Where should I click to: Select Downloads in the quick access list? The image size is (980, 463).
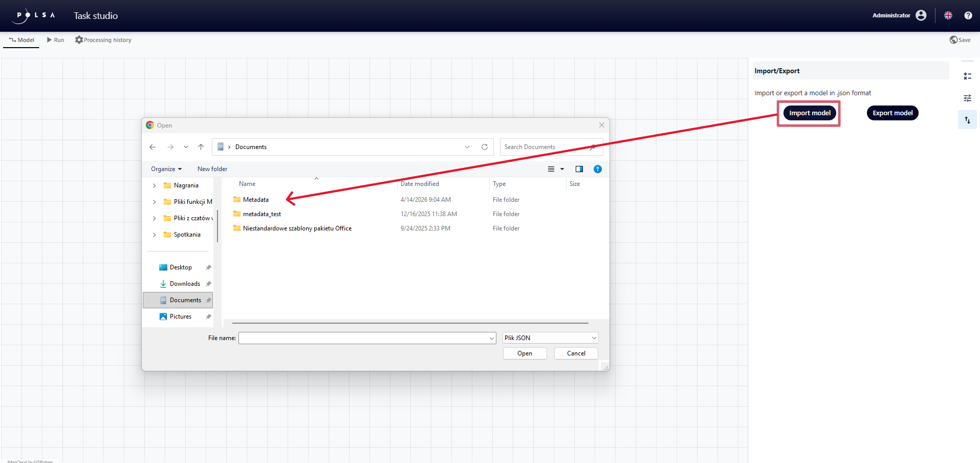point(185,284)
